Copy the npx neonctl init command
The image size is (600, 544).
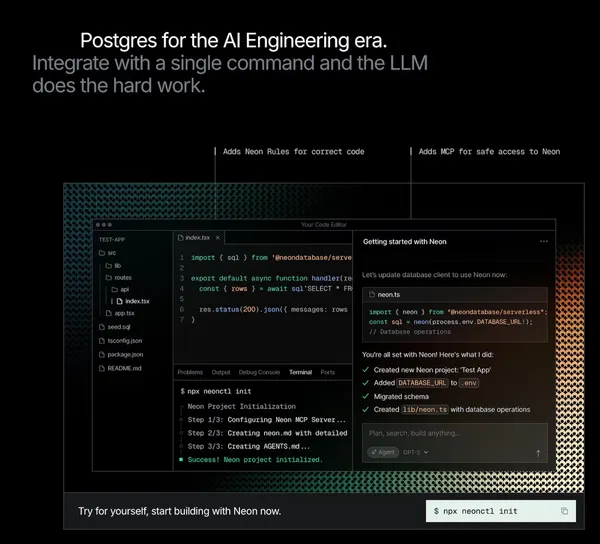pyautogui.click(x=564, y=511)
